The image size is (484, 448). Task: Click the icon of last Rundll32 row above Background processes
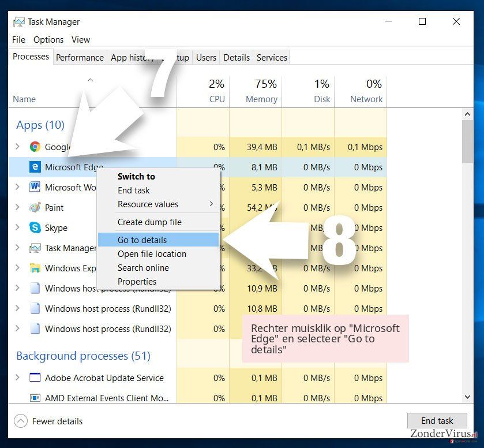point(35,328)
